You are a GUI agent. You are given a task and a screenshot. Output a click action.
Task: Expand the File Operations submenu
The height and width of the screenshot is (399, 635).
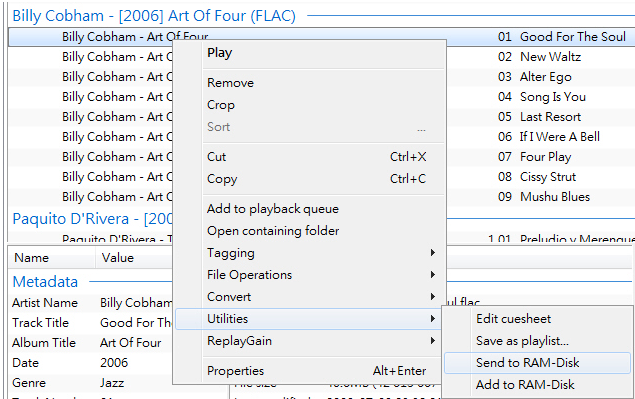tap(310, 275)
